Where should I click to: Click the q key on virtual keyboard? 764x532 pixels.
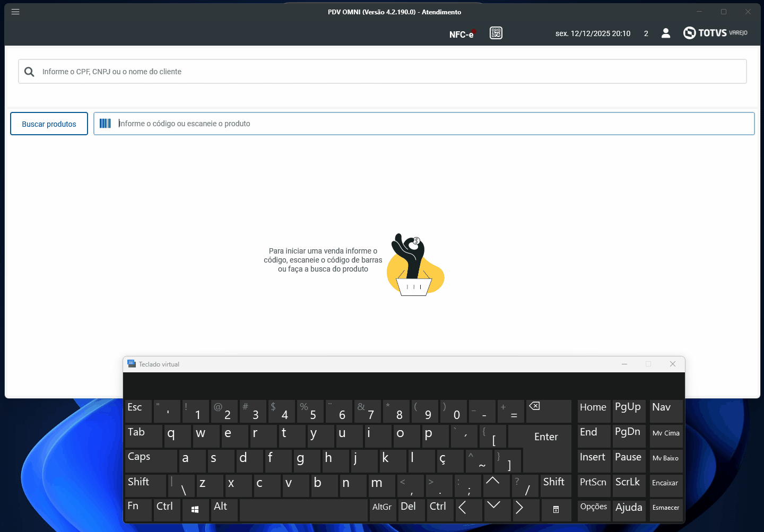coord(178,436)
